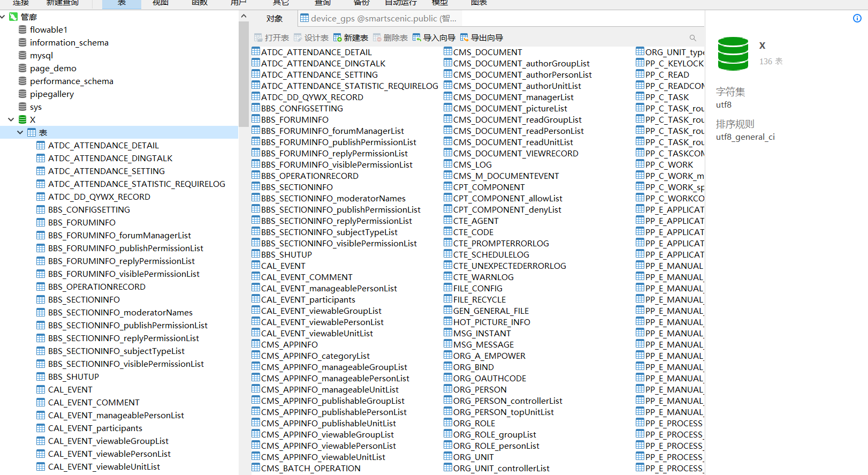Click the search magnifier in object toolbar
The height and width of the screenshot is (475, 868).
coord(693,38)
